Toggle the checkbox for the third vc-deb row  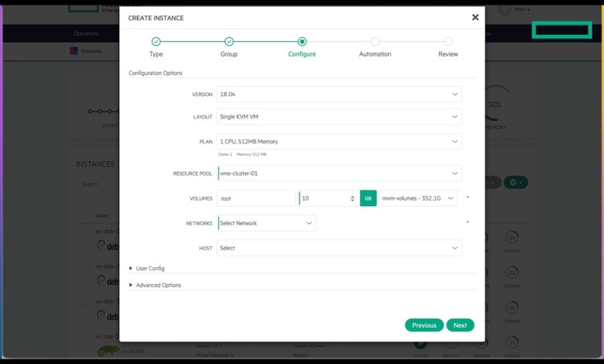click(85, 302)
